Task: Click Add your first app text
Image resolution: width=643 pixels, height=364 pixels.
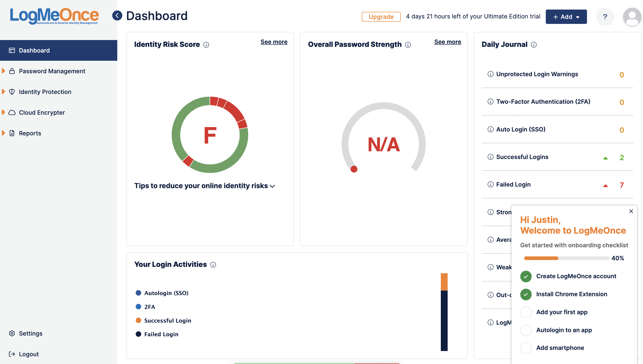Action: [x=561, y=312]
